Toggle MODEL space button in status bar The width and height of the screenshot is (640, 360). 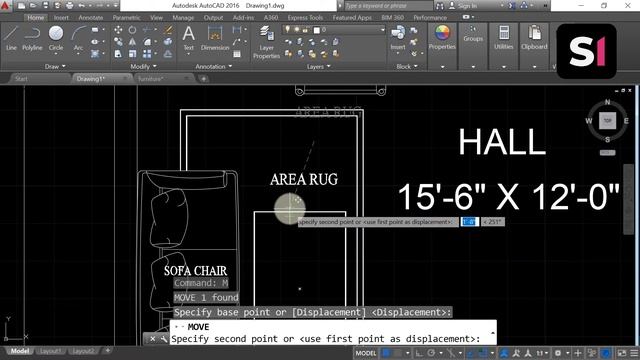point(366,353)
